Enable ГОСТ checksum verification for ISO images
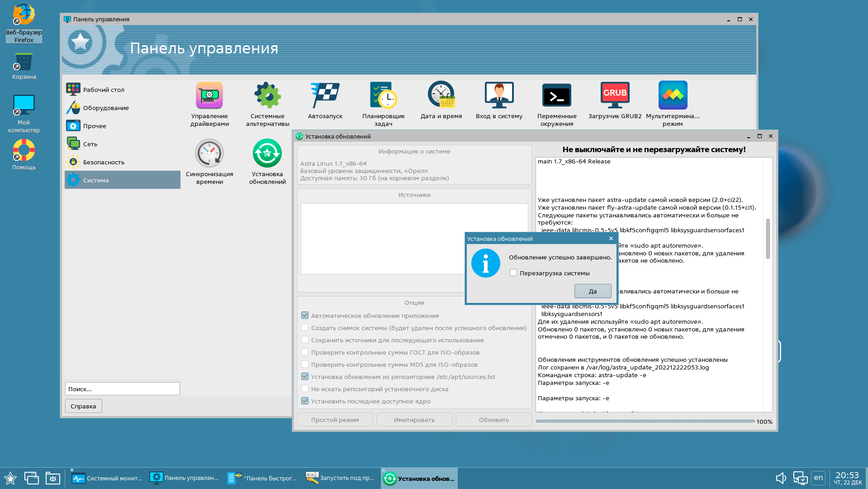This screenshot has width=868, height=489. 305,352
